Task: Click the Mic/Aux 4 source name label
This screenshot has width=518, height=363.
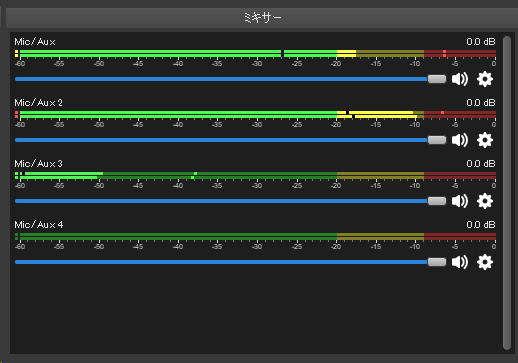Action: click(39, 225)
